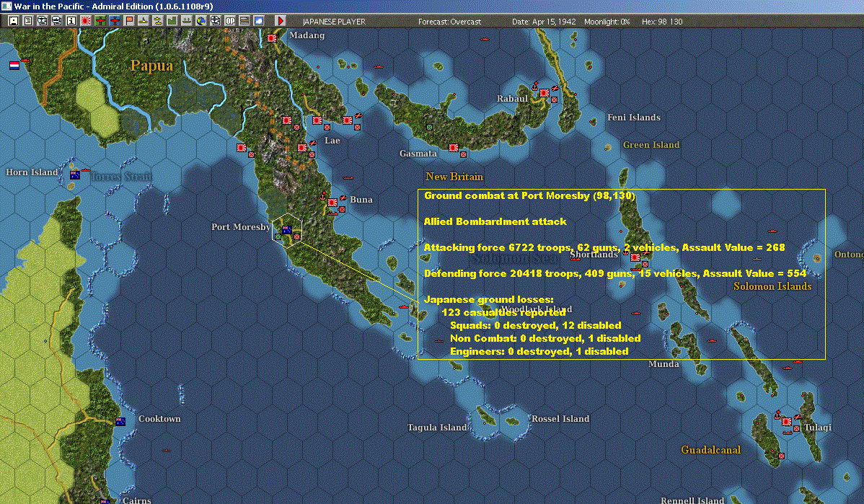This screenshot has height=504, width=864.
Task: Click the Port Moresby base label
Action: point(241,227)
